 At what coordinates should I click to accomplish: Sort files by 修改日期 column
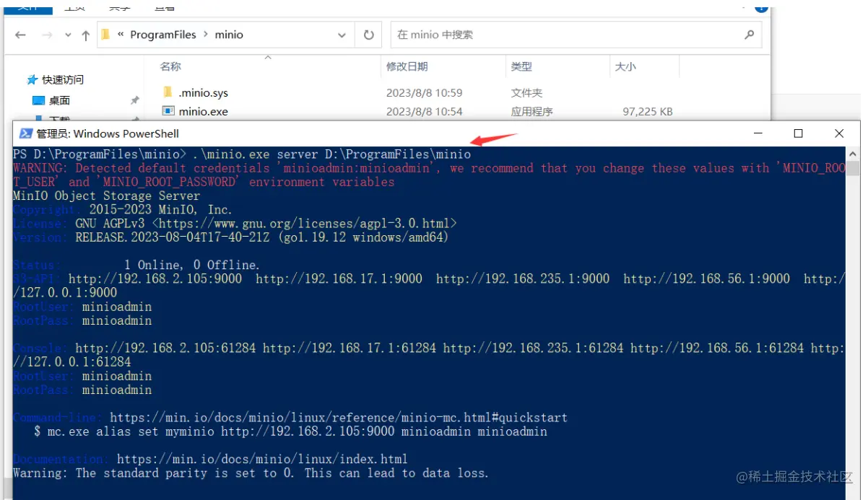click(x=407, y=66)
